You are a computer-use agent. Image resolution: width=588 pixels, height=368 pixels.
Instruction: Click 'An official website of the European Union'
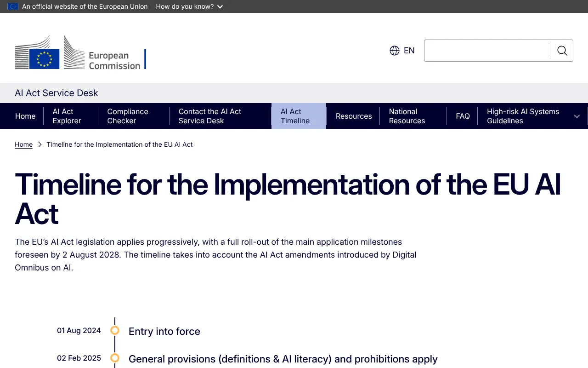tap(85, 6)
